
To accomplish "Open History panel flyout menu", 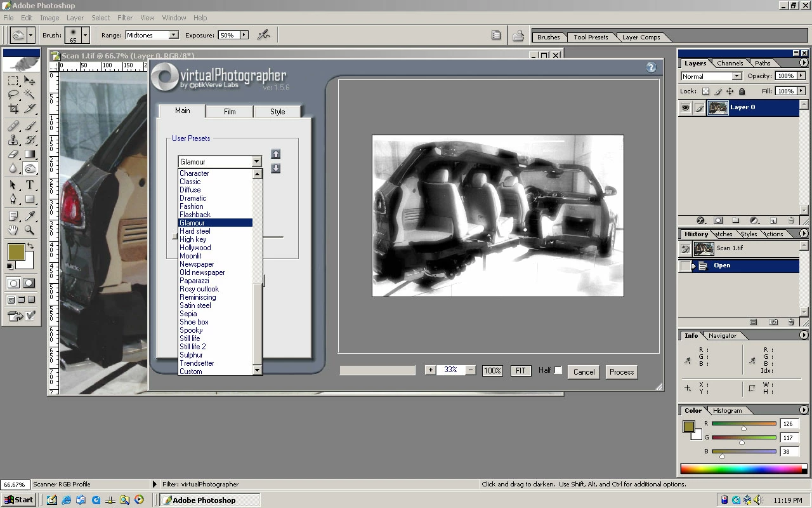I will pos(804,234).
